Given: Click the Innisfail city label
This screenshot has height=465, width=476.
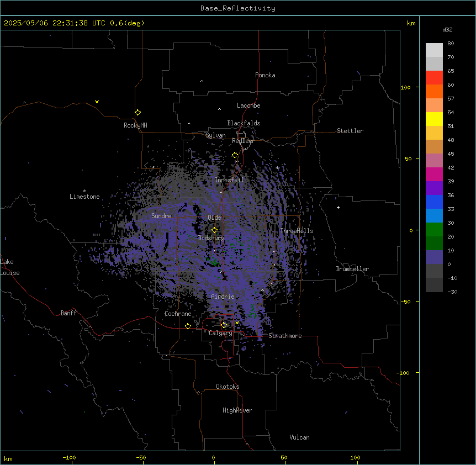Looking at the screenshot, I should point(229,180).
